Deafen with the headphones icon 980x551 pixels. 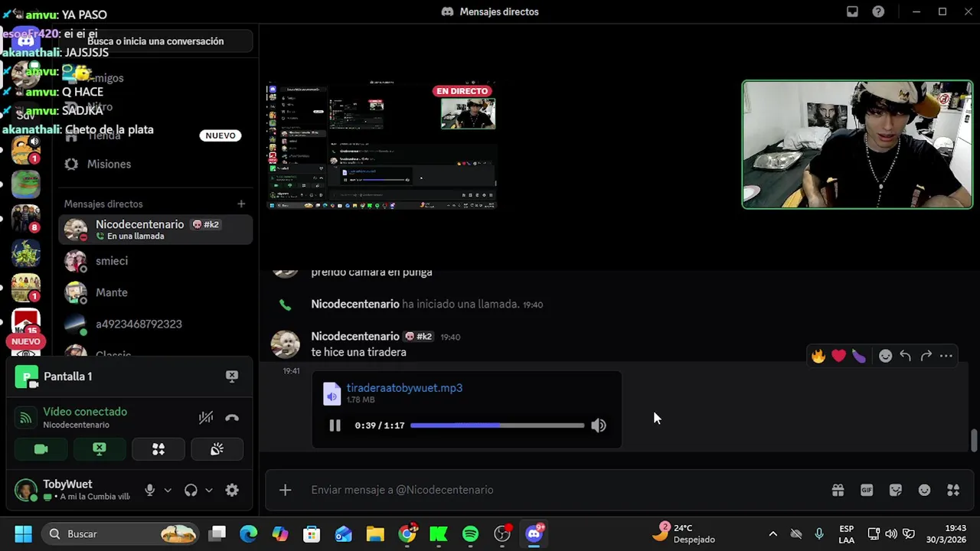(x=191, y=491)
